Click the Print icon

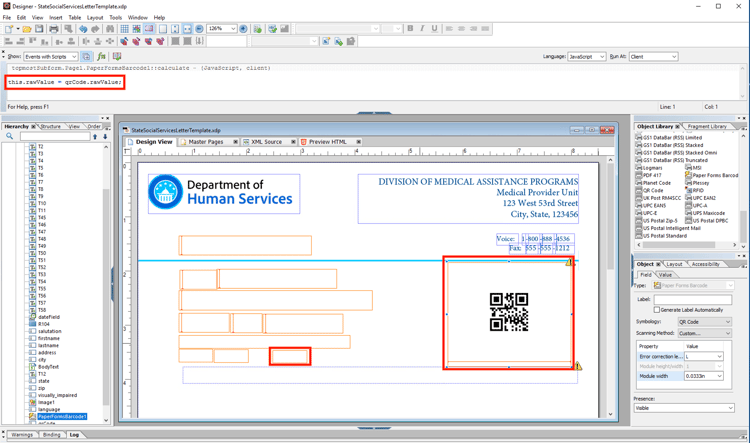click(54, 29)
